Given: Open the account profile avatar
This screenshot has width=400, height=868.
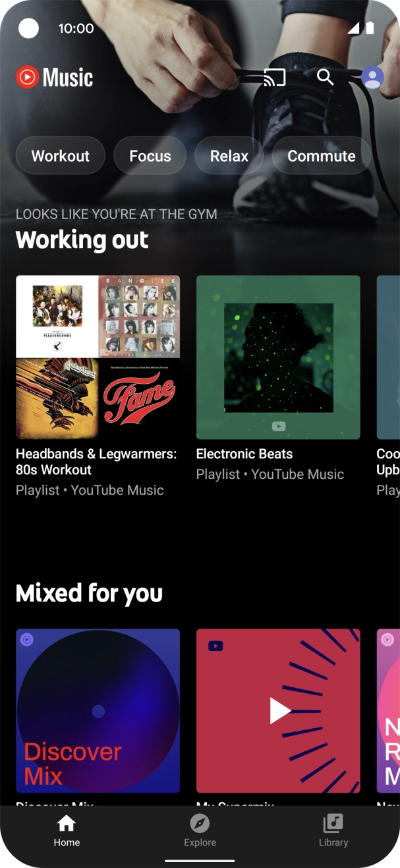Looking at the screenshot, I should (372, 77).
